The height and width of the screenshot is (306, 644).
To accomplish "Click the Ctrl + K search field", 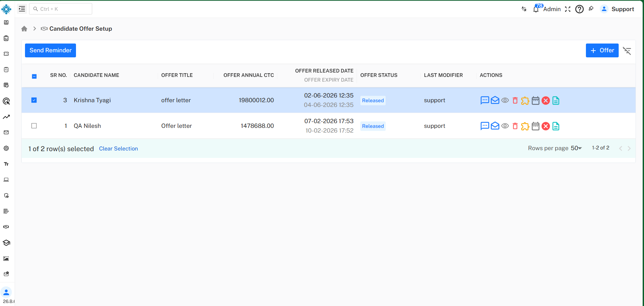I will point(61,9).
